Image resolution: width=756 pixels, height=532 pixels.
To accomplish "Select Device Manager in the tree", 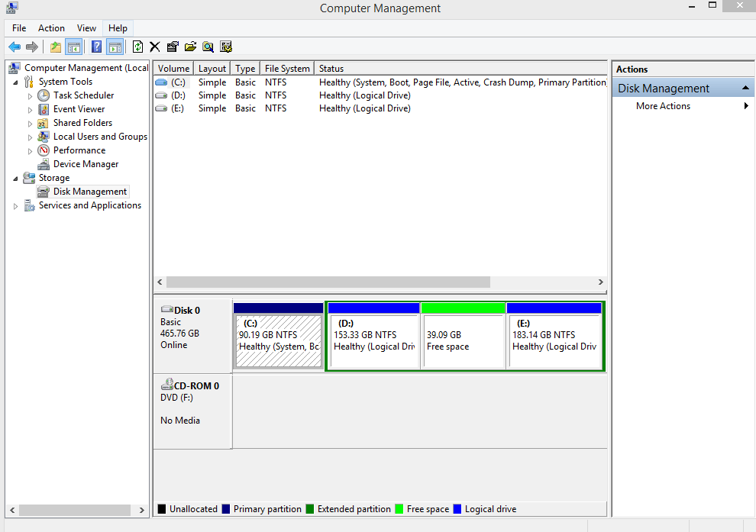I will click(86, 164).
